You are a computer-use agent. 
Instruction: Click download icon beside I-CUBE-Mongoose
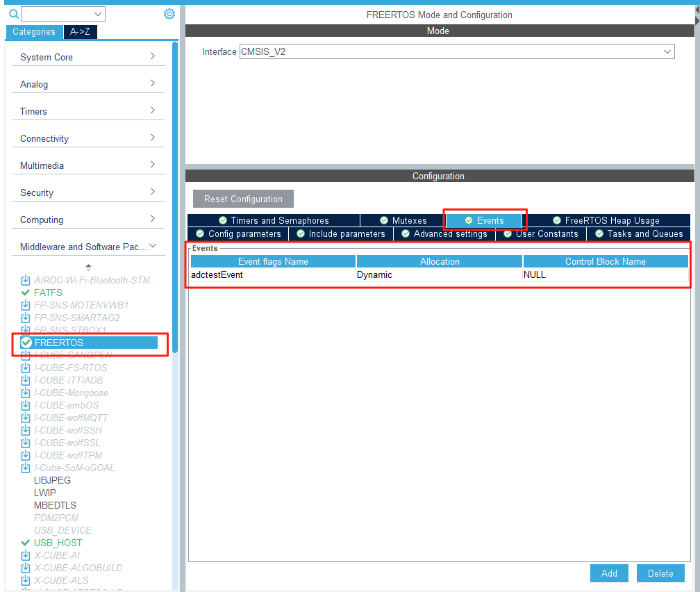pos(26,393)
